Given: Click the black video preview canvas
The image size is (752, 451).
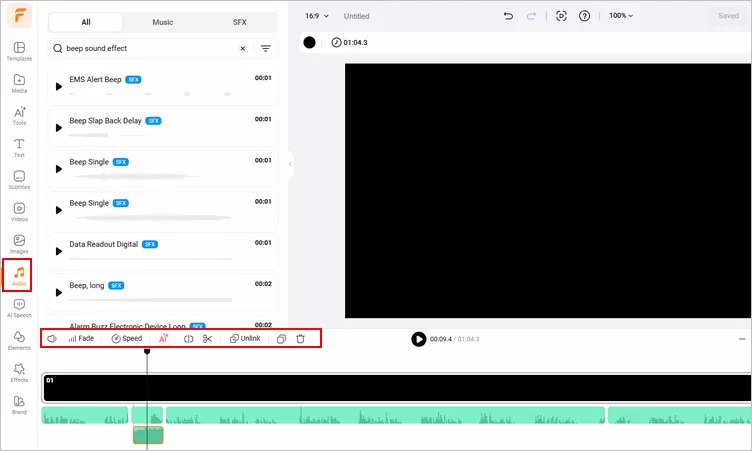Looking at the screenshot, I should coord(548,190).
